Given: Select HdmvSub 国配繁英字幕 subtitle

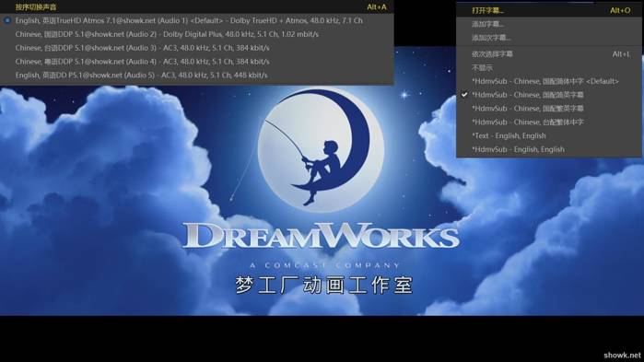Looking at the screenshot, I should pyautogui.click(x=549, y=109).
